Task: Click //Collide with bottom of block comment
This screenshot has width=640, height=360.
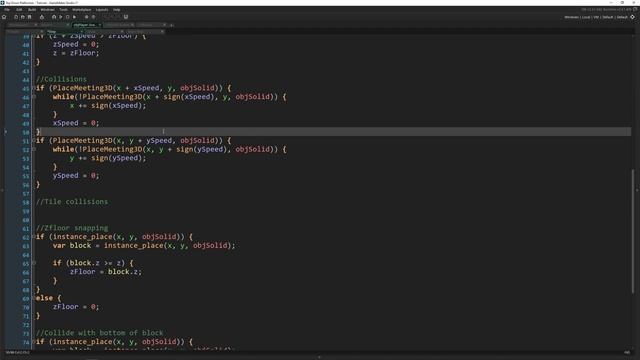Action: pyautogui.click(x=100, y=333)
